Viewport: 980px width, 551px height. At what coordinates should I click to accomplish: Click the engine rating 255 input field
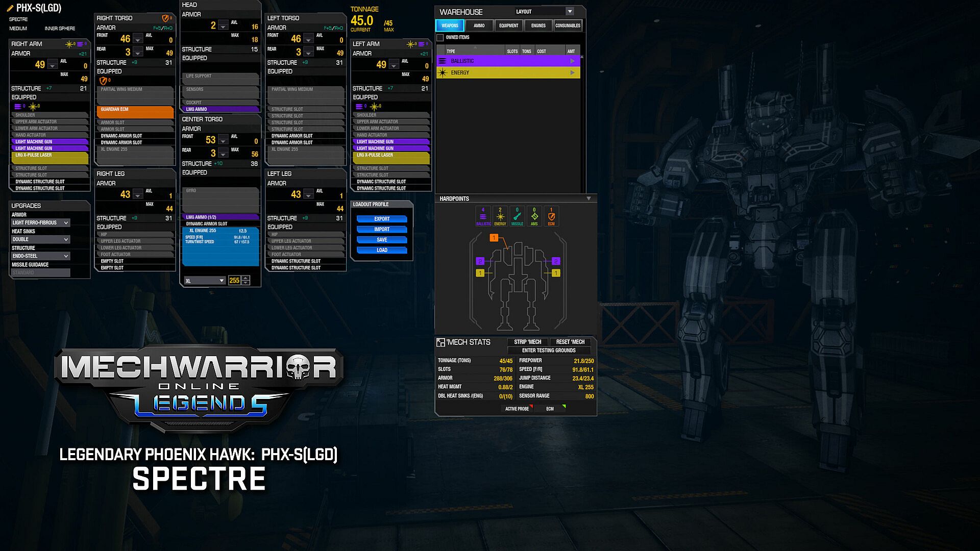(x=234, y=281)
